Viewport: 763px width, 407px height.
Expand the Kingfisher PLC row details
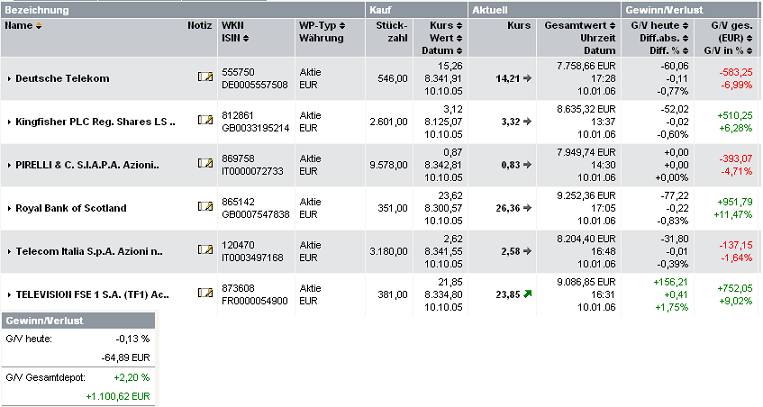[x=9, y=121]
